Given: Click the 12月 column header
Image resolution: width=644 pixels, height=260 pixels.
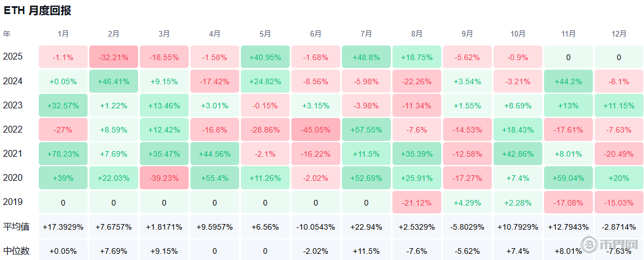Looking at the screenshot, I should pyautogui.click(x=619, y=34).
